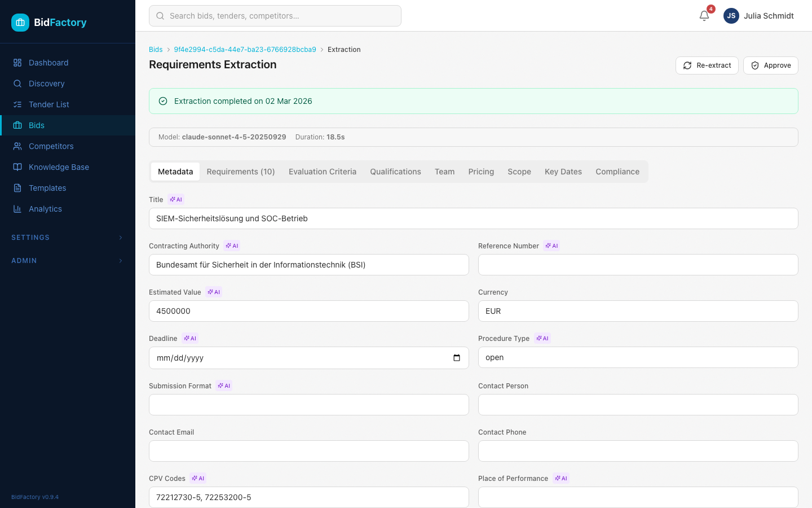Click the JS user avatar
This screenshot has width=812, height=508.
tap(731, 16)
